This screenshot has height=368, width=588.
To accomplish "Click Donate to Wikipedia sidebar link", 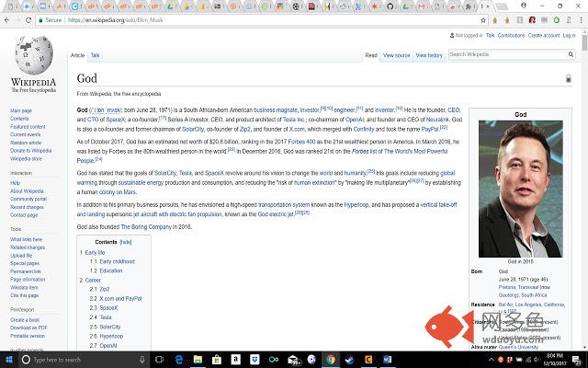I will point(30,151).
